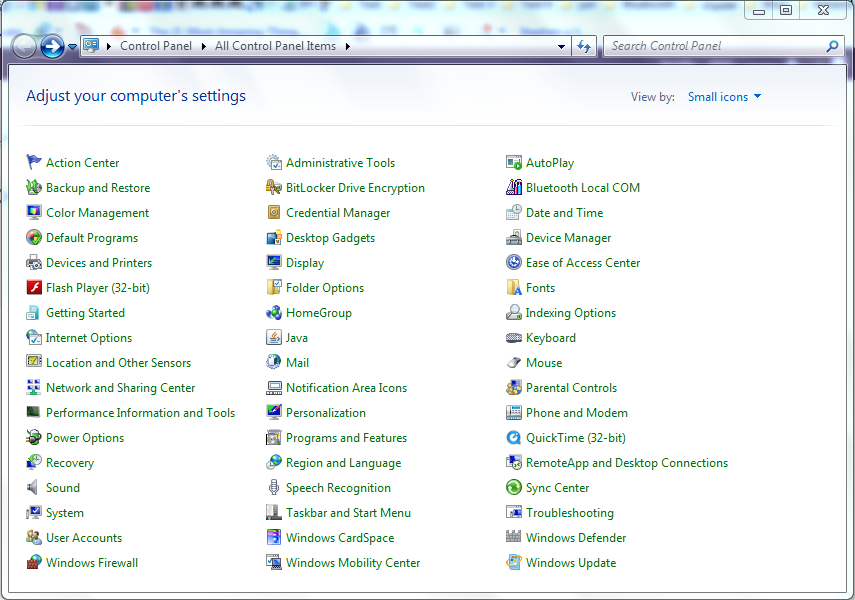Click the Bluetooth Local COM icon
The width and height of the screenshot is (855, 600).
514,187
